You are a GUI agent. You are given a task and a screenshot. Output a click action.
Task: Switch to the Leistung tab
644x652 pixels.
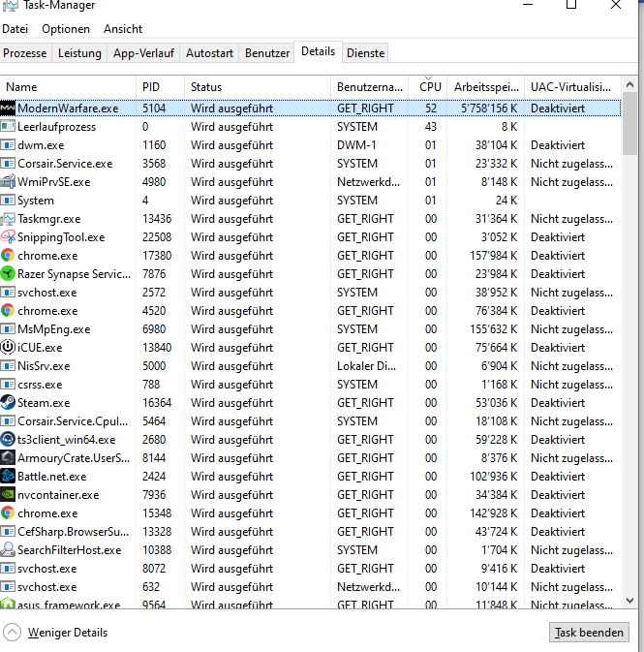(x=79, y=53)
